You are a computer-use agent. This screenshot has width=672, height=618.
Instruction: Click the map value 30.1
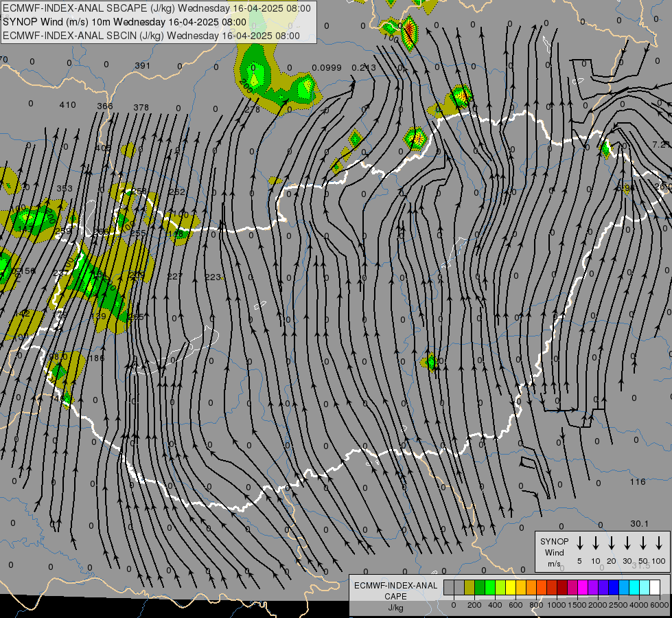pyautogui.click(x=640, y=524)
